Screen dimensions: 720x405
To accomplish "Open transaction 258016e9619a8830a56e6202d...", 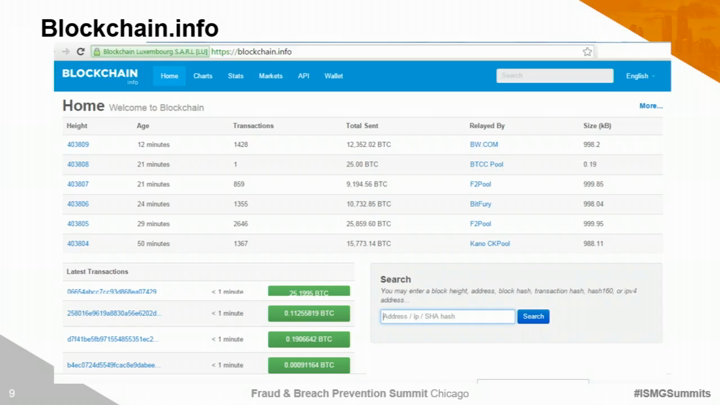I will pyautogui.click(x=114, y=313).
